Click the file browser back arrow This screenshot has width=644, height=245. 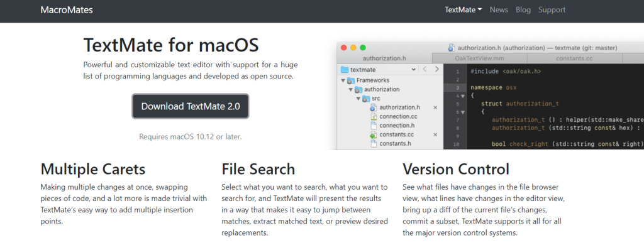point(425,69)
